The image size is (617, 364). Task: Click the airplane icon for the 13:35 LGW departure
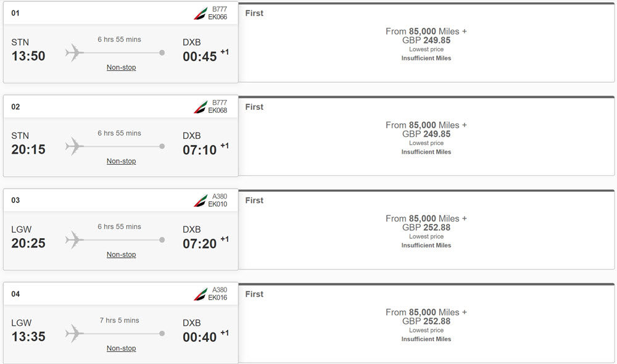(75, 333)
